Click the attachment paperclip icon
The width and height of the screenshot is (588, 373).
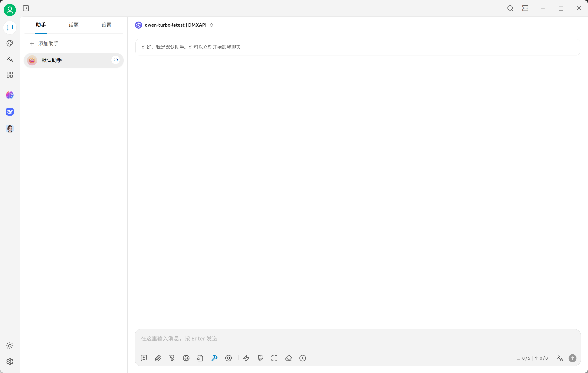tap(158, 358)
